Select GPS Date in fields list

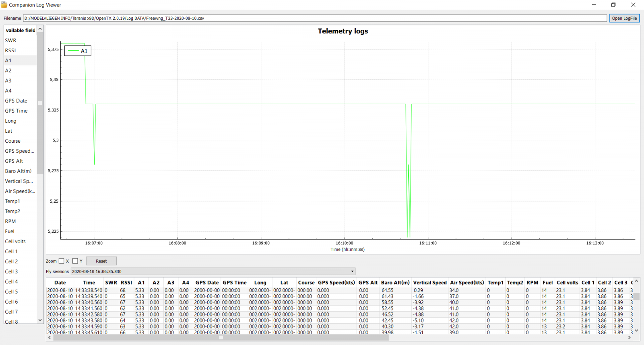click(20, 101)
